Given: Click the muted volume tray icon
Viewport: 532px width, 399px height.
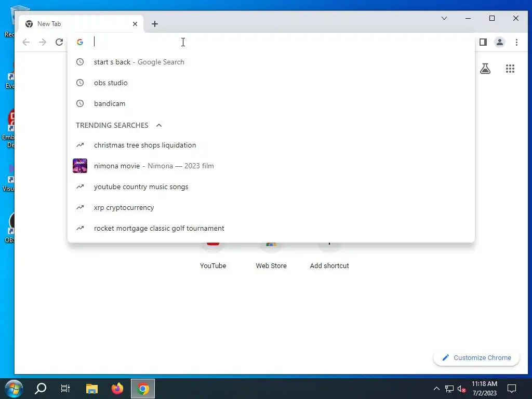Looking at the screenshot, I should (461, 389).
